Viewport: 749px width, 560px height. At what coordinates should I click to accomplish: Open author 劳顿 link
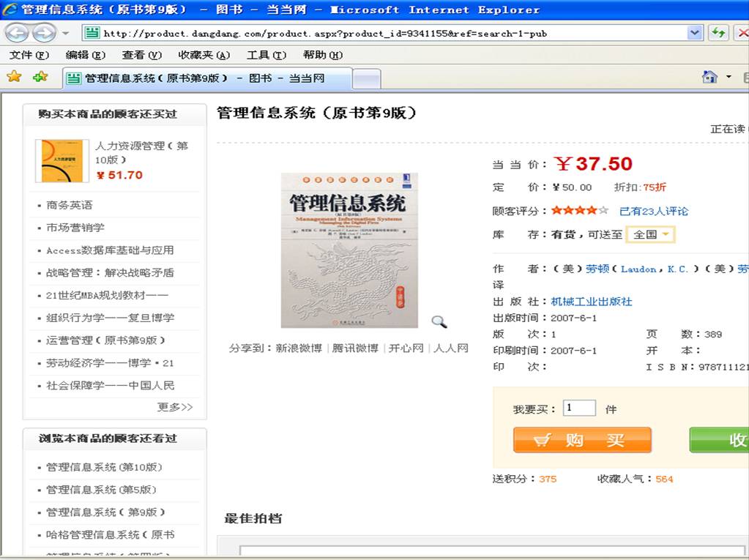pos(597,269)
